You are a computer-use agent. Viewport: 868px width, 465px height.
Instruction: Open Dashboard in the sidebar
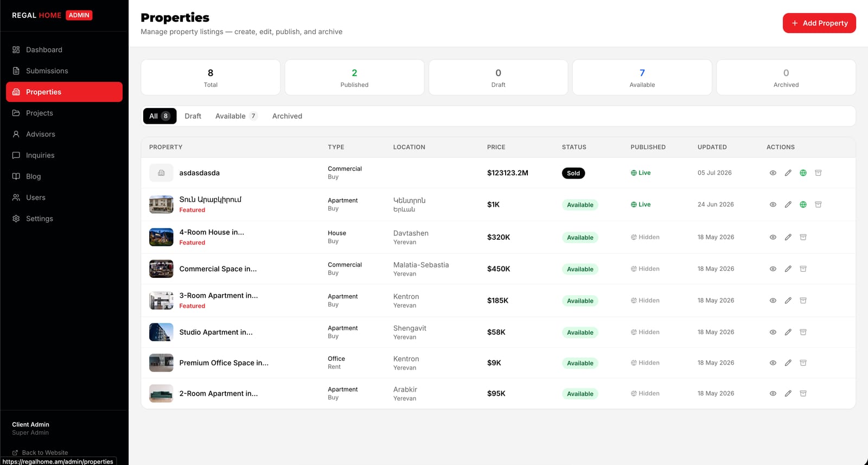tap(64, 50)
